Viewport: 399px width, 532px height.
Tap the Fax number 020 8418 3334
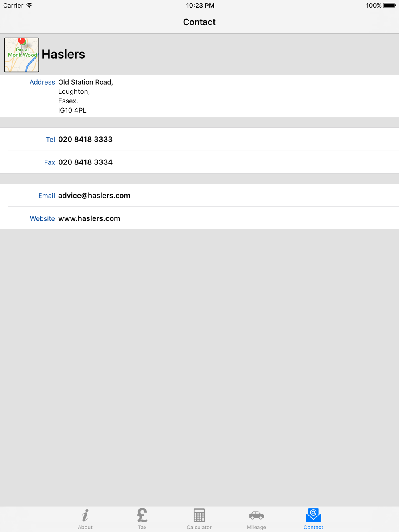(x=85, y=162)
